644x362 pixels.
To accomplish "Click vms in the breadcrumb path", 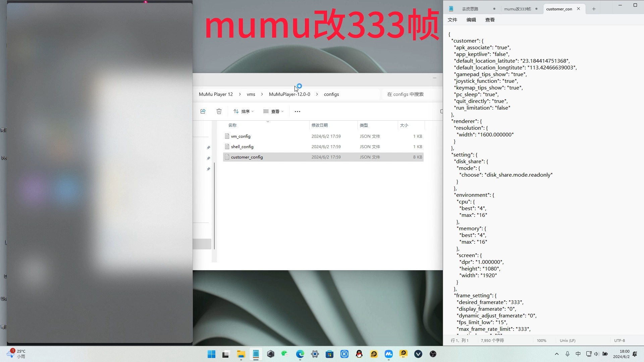I will point(251,95).
